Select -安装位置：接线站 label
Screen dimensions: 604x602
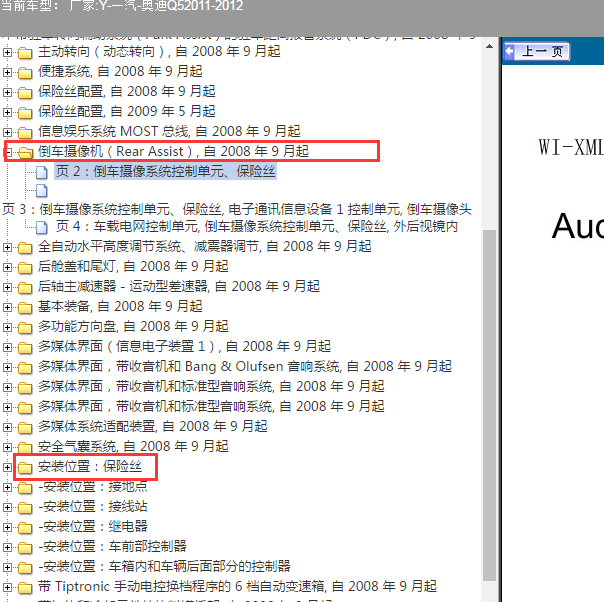[x=93, y=507]
